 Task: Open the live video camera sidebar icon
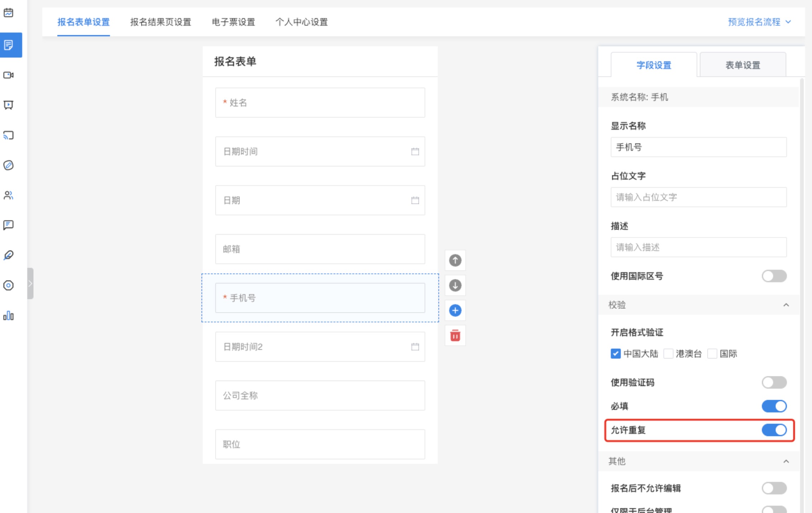pyautogui.click(x=9, y=75)
